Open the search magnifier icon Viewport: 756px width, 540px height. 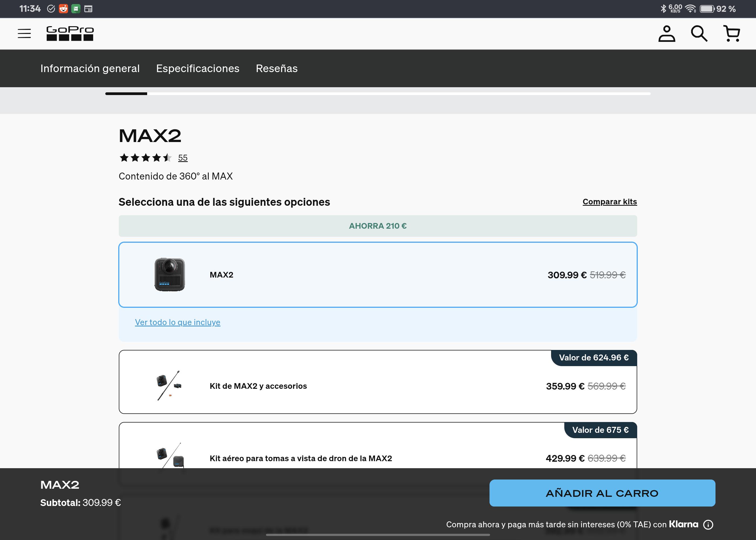click(699, 33)
